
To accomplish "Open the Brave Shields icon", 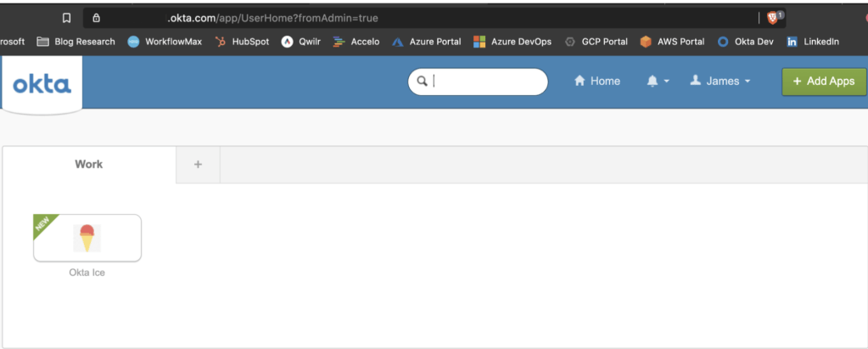I will pos(773,17).
